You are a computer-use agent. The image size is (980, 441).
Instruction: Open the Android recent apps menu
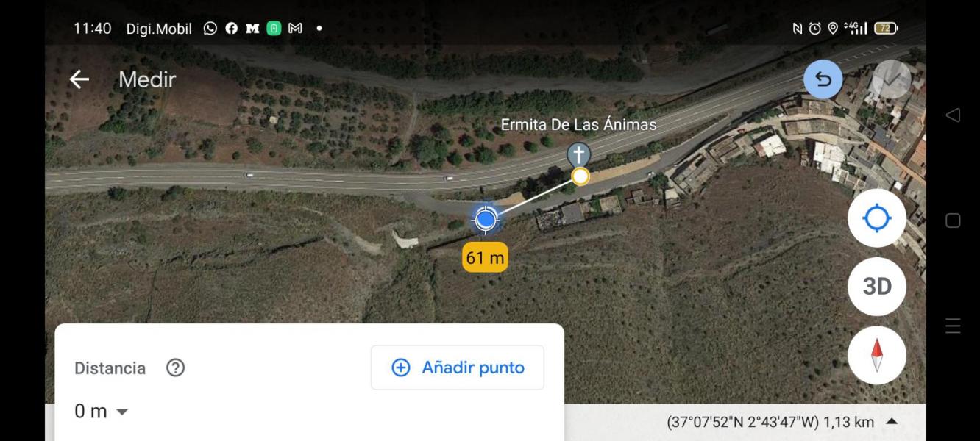point(953,326)
